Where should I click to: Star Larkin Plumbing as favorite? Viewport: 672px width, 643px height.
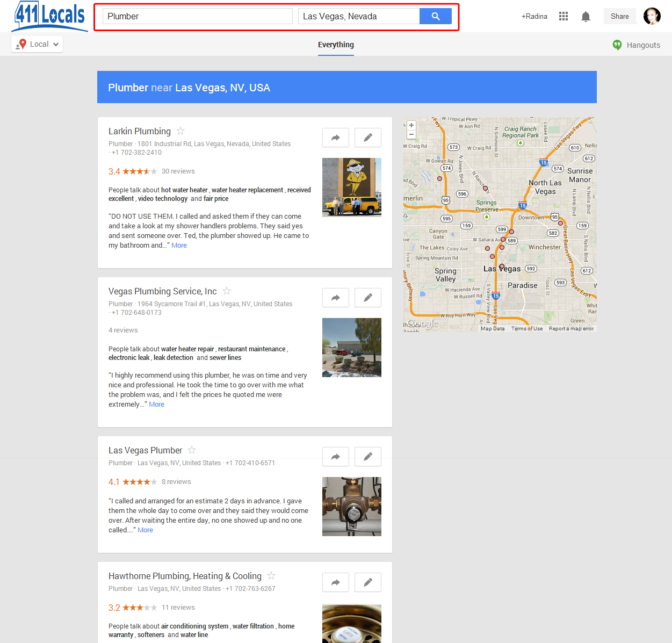[x=180, y=131]
